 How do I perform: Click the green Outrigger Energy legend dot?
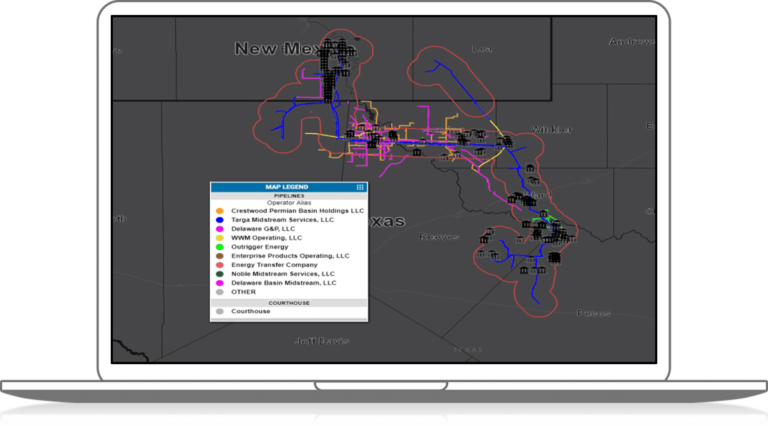coord(219,247)
